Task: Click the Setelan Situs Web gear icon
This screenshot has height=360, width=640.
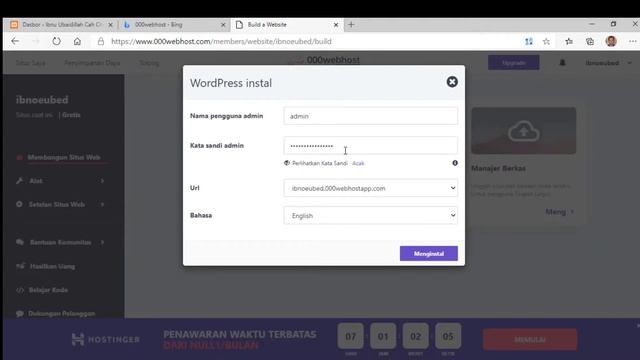Action: click(x=19, y=204)
